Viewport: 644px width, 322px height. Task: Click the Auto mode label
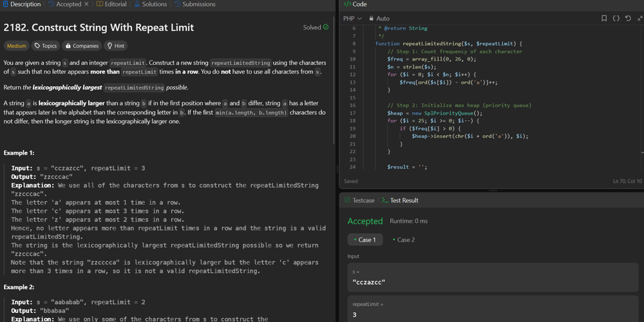(x=383, y=19)
